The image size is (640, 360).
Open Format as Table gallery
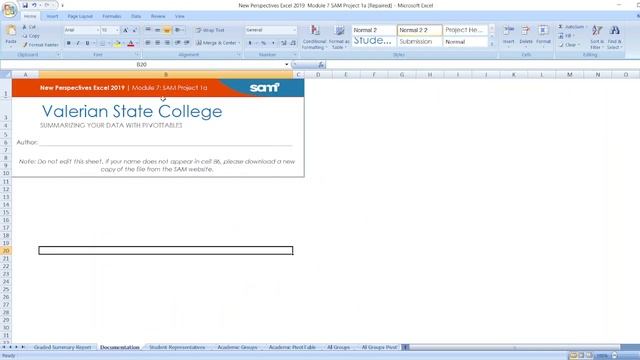coord(339,37)
